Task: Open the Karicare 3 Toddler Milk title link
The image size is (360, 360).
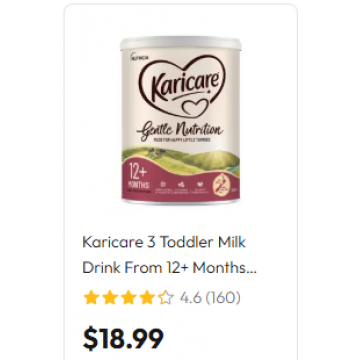Action: 164,242
